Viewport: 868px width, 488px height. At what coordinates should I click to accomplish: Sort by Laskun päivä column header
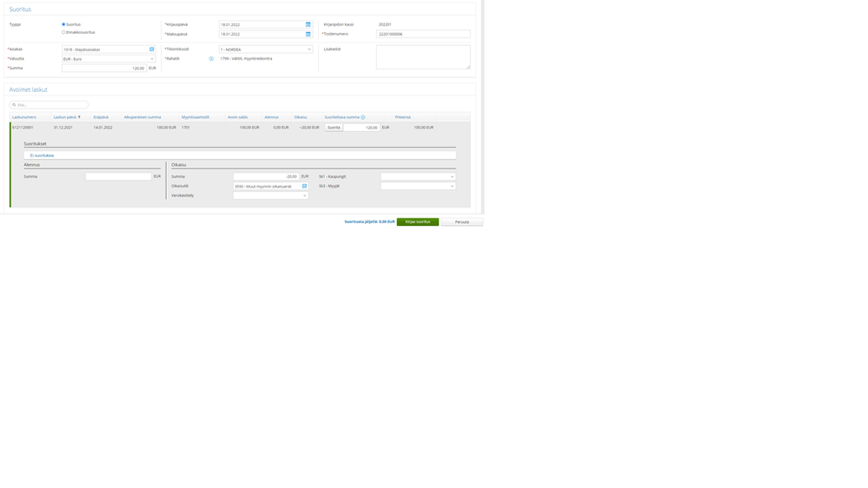65,117
